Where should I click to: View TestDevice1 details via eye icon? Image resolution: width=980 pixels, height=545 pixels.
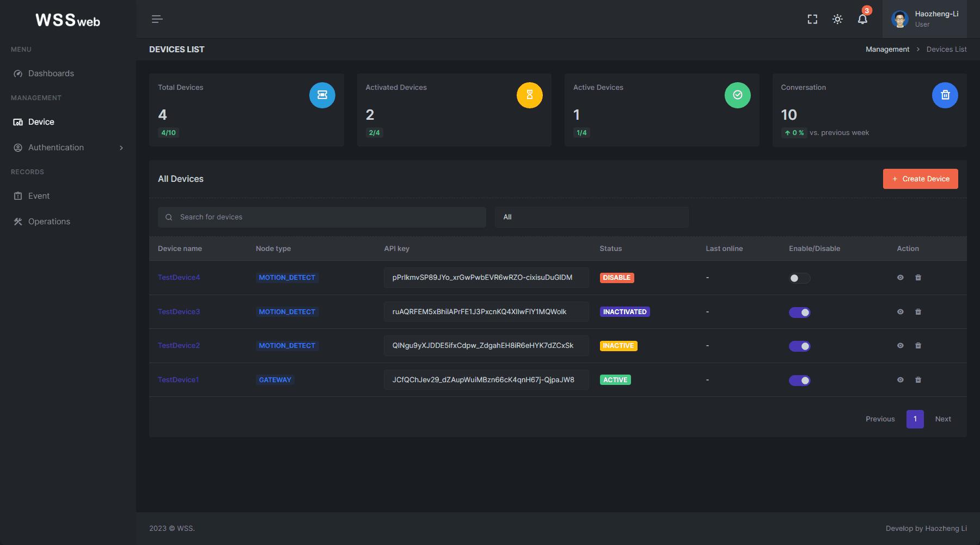point(901,380)
